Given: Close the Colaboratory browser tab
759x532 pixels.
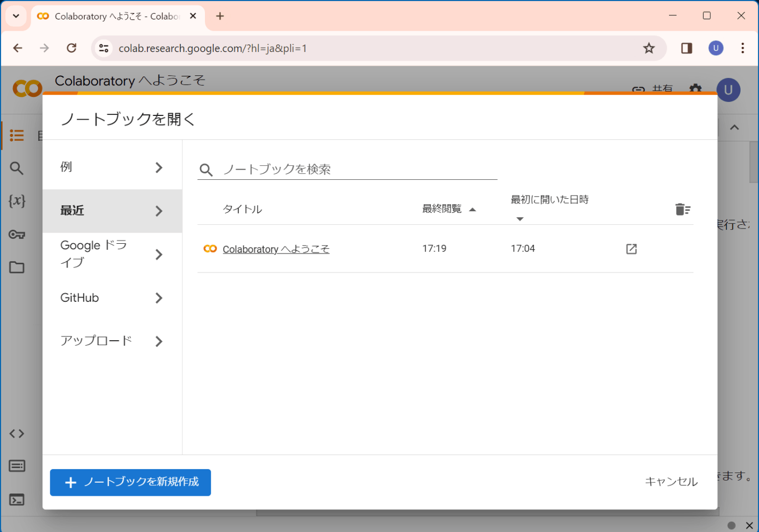Looking at the screenshot, I should point(193,16).
